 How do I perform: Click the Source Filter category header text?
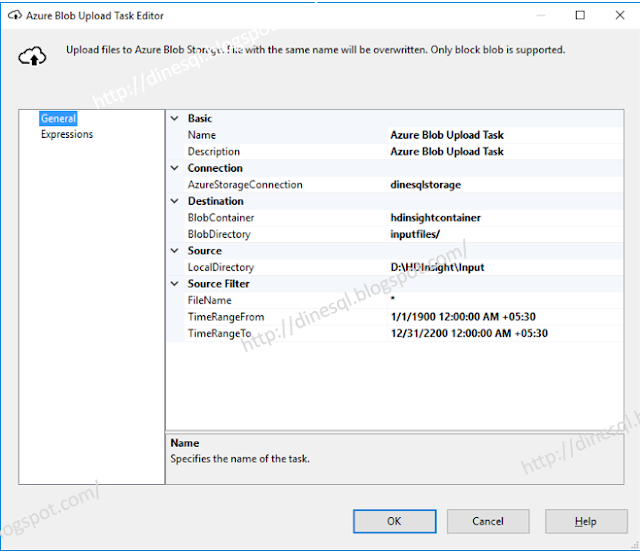218,284
